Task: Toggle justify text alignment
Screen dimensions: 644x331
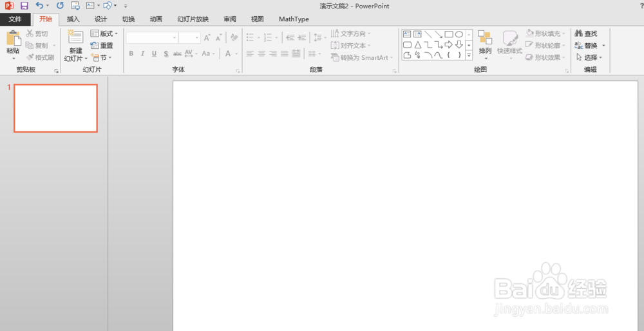Action: (284, 53)
